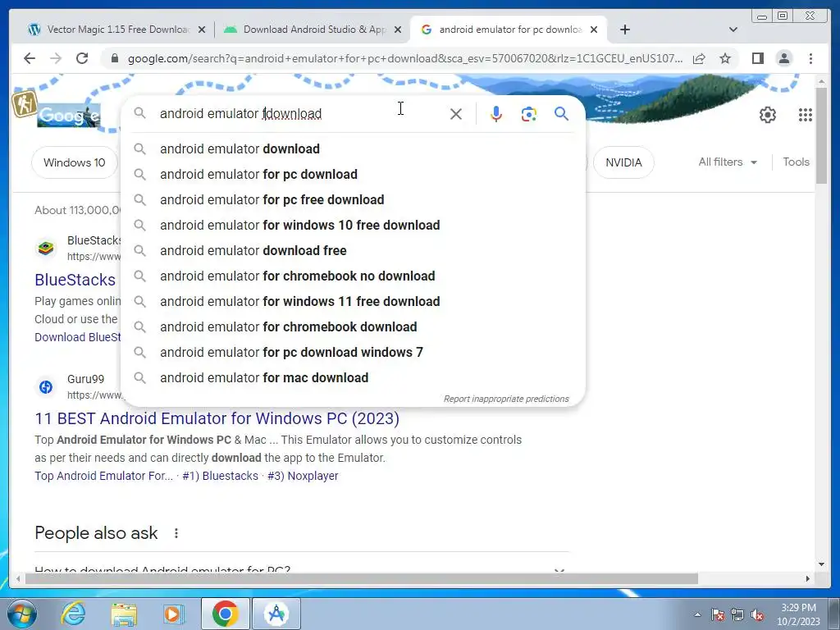
Task: Click the Action Center flag tray icon
Action: (718, 614)
